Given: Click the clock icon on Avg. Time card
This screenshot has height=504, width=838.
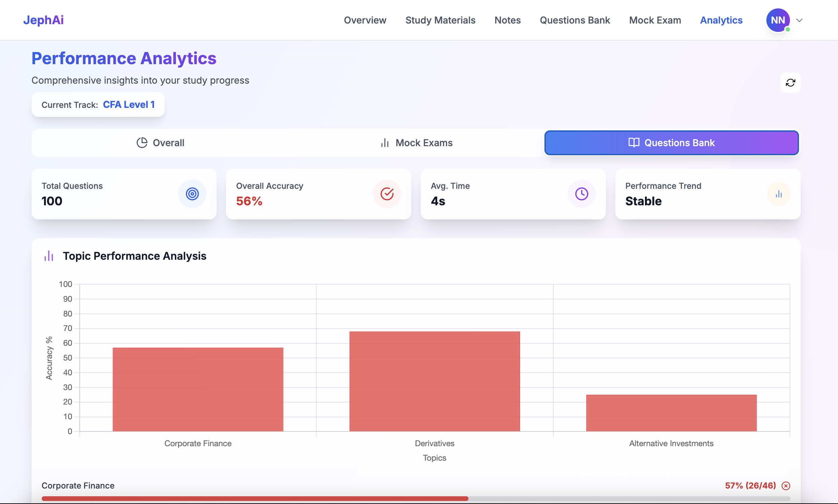Looking at the screenshot, I should pos(581,194).
